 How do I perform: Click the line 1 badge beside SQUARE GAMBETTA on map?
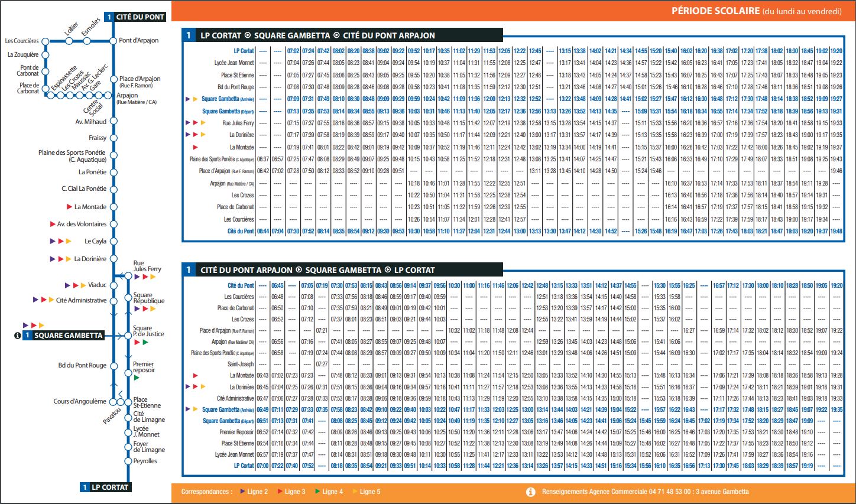[x=27, y=336]
